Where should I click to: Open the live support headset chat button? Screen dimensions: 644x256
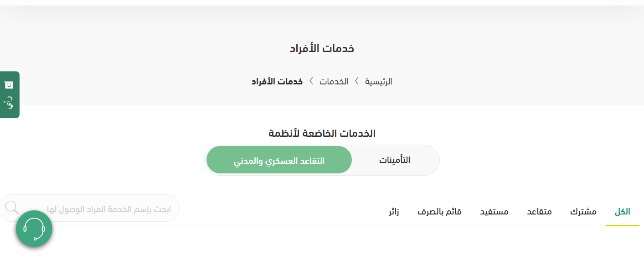click(x=34, y=229)
